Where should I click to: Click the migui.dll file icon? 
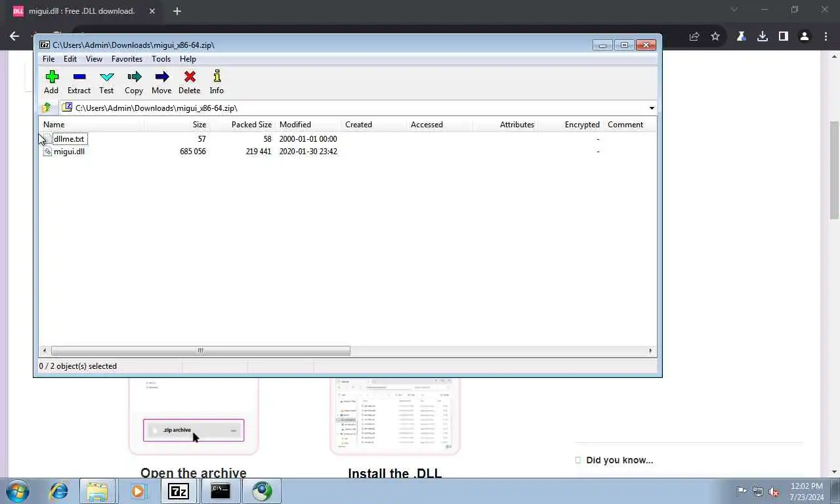(x=47, y=152)
